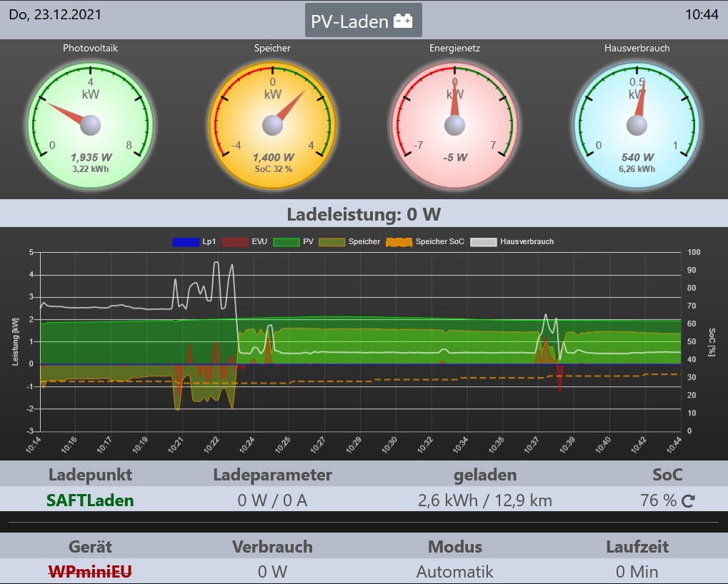Click the Speicher yellow gauge
This screenshot has height=584, width=728.
272,125
